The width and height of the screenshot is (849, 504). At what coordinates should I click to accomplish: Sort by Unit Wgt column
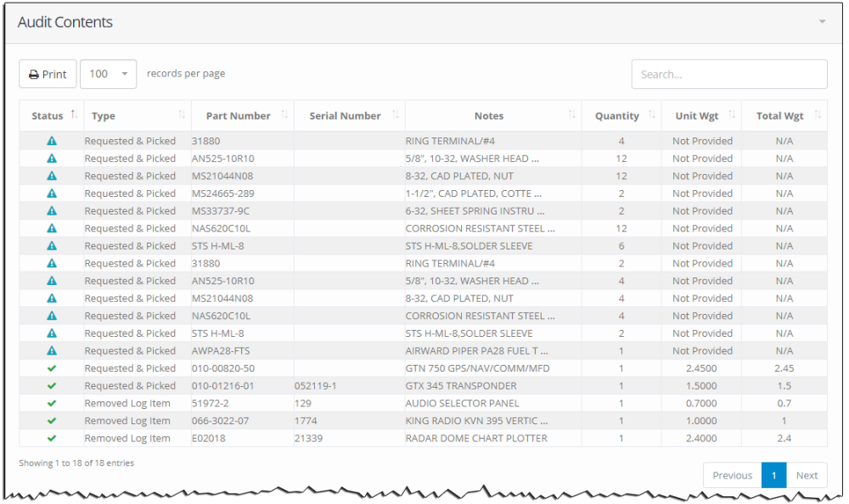[702, 115]
